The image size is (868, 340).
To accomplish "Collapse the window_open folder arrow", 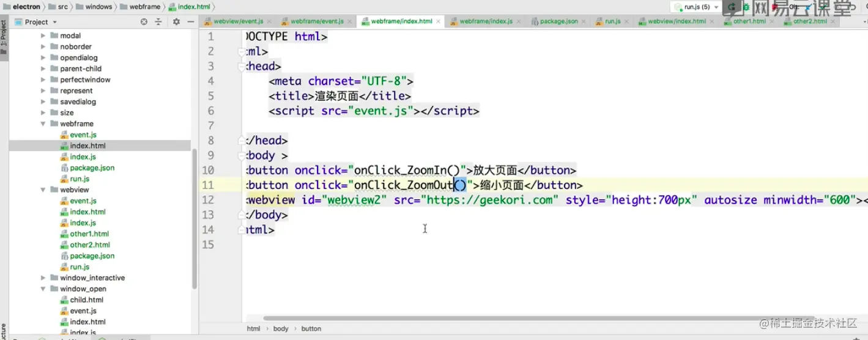I will click(x=43, y=289).
